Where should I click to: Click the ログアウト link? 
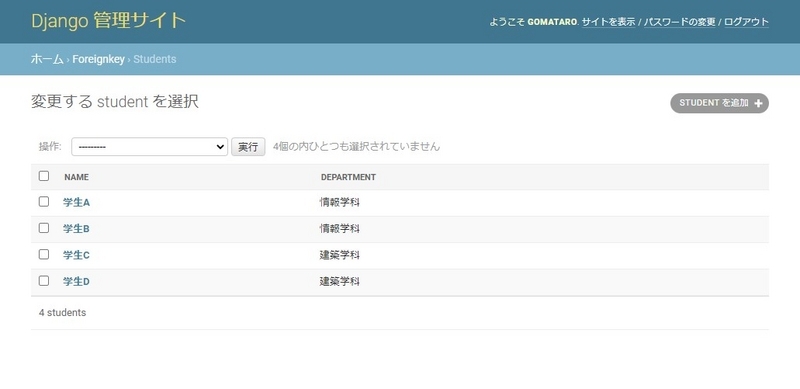[746, 22]
